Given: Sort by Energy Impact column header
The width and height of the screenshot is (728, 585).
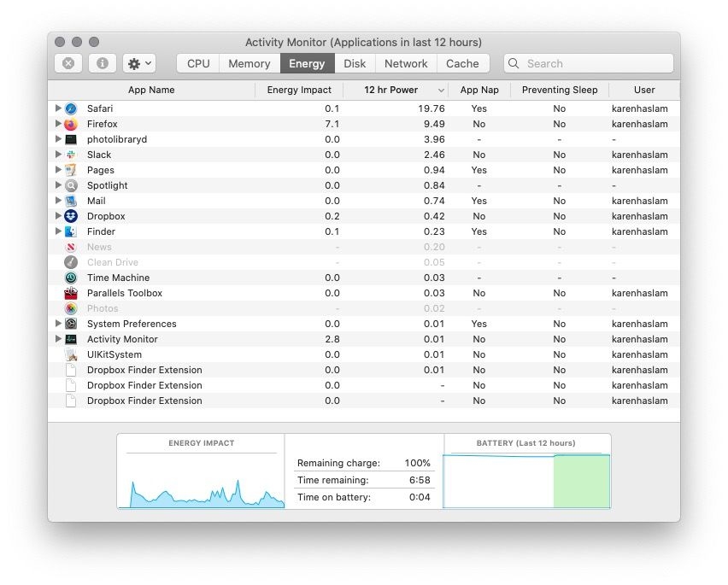Looking at the screenshot, I should pos(299,90).
